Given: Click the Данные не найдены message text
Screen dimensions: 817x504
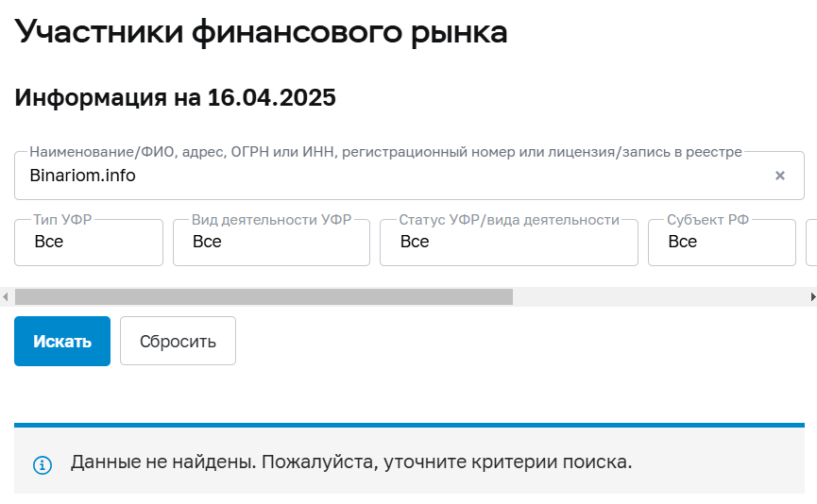Looking at the screenshot, I should [x=351, y=462].
